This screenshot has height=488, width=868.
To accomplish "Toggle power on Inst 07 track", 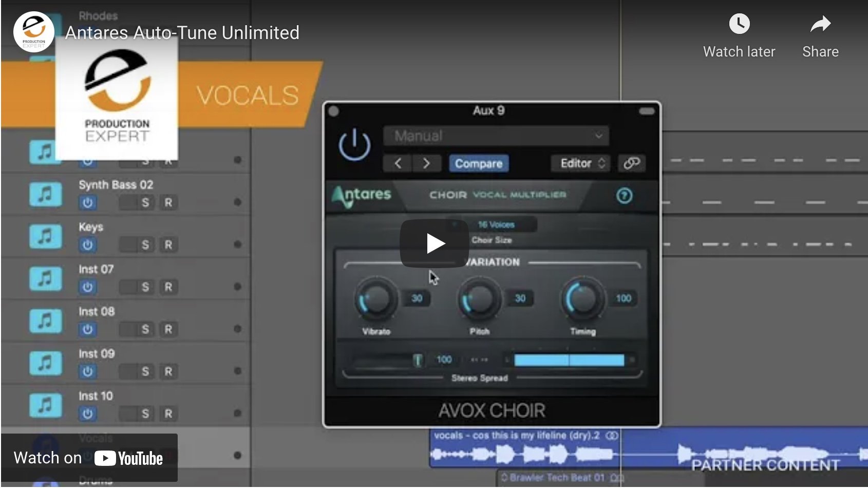I will [87, 287].
